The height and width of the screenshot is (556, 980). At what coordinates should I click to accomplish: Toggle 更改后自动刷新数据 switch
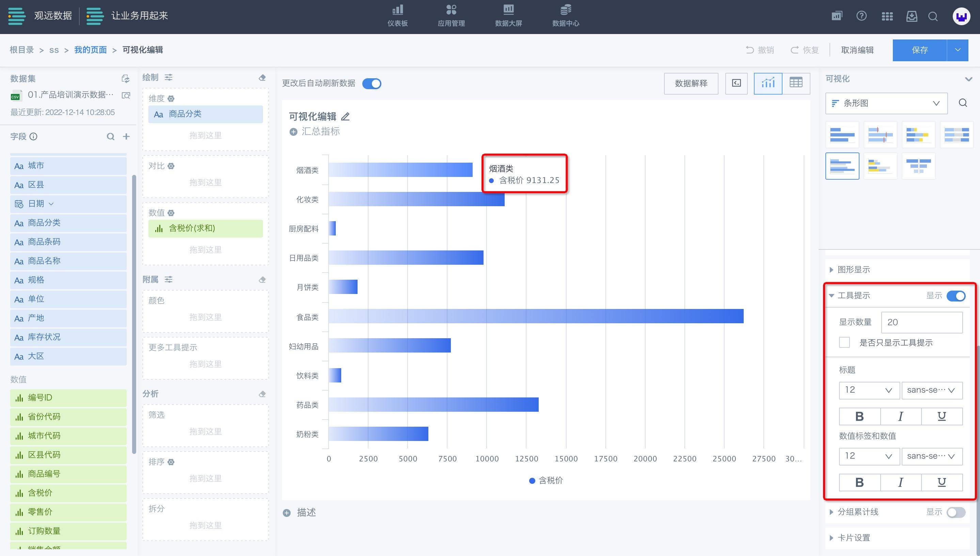[x=372, y=84]
